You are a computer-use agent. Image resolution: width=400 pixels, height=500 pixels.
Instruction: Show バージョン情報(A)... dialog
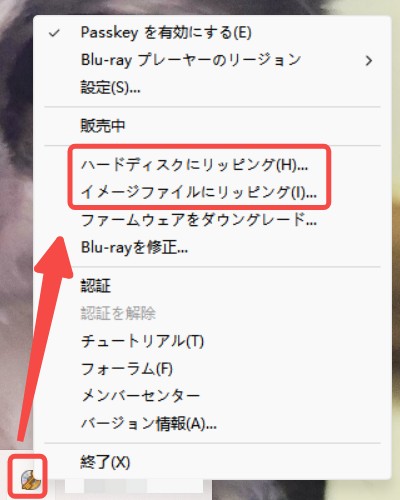[x=149, y=424]
